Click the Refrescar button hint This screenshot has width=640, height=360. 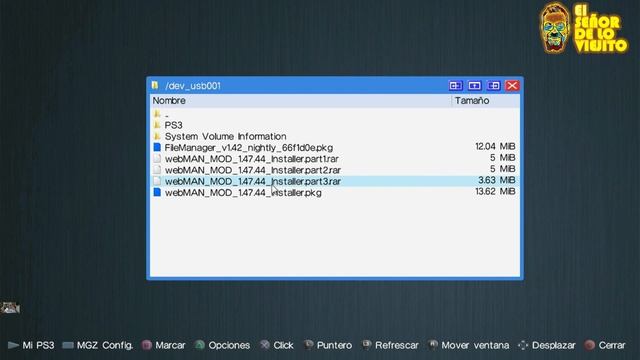(x=391, y=345)
